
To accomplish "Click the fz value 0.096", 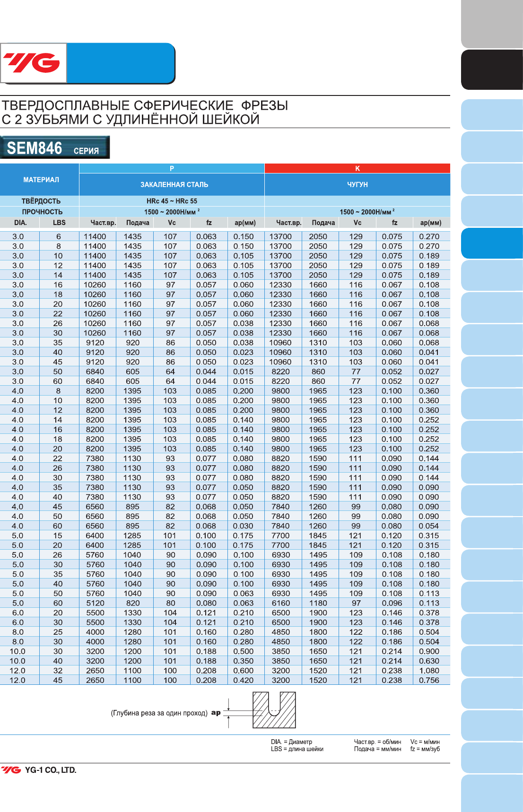I will click(x=392, y=603).
